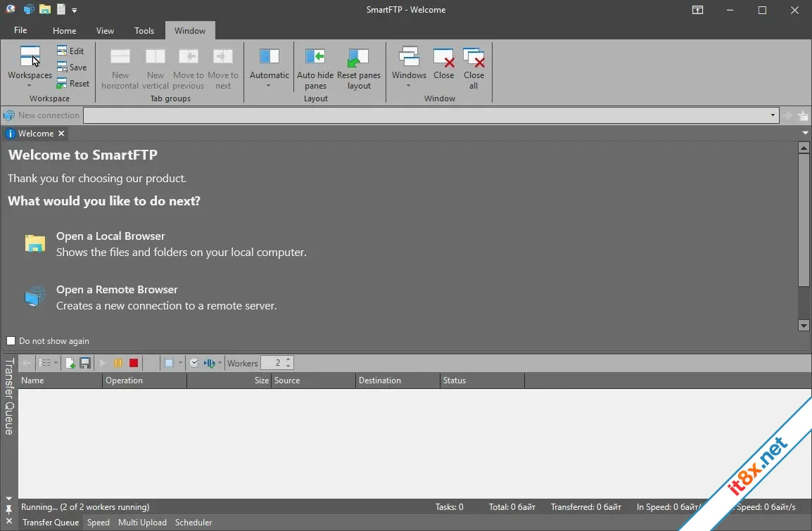Click the queue schedule clock icon
Viewport: 812px width, 531px height.
click(194, 364)
